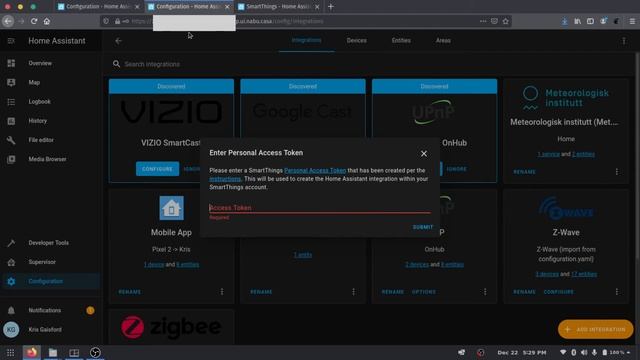
Task: Open the file manager in taskbar
Action: click(x=53, y=352)
